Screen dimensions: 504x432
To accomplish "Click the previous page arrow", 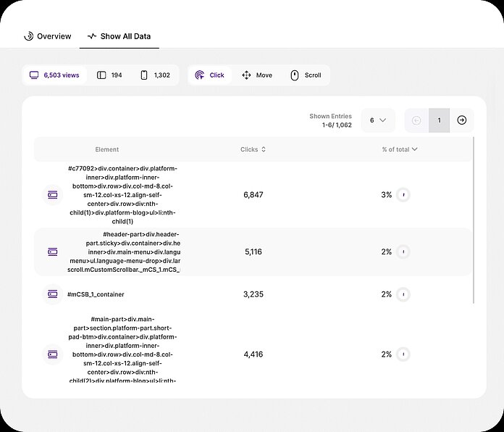I will [416, 120].
